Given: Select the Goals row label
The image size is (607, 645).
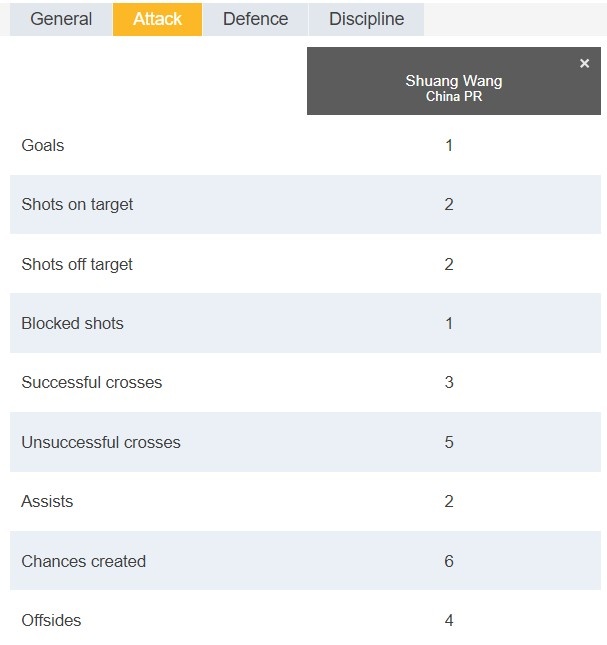Looking at the screenshot, I should [x=43, y=146].
